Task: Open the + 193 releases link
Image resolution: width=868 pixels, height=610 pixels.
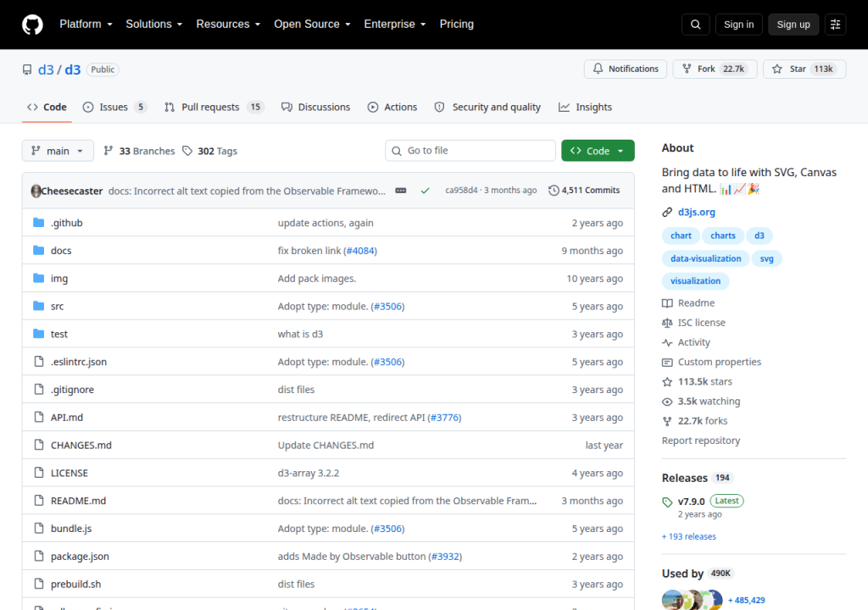Action: (x=688, y=536)
